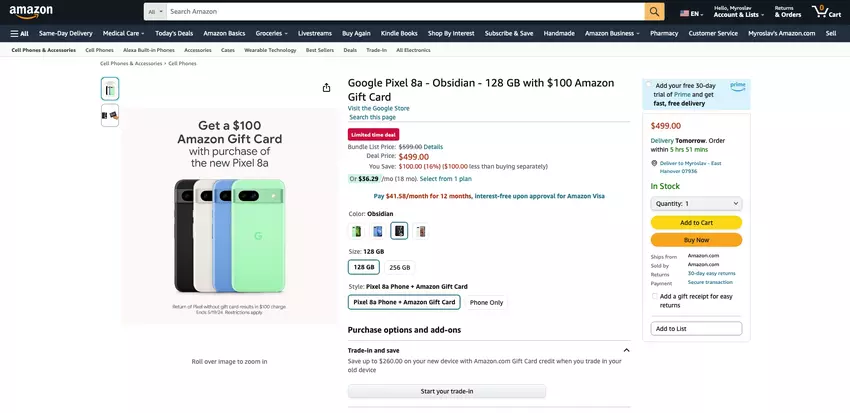Open the search category All dropdown
850x413 pixels.
click(x=155, y=12)
